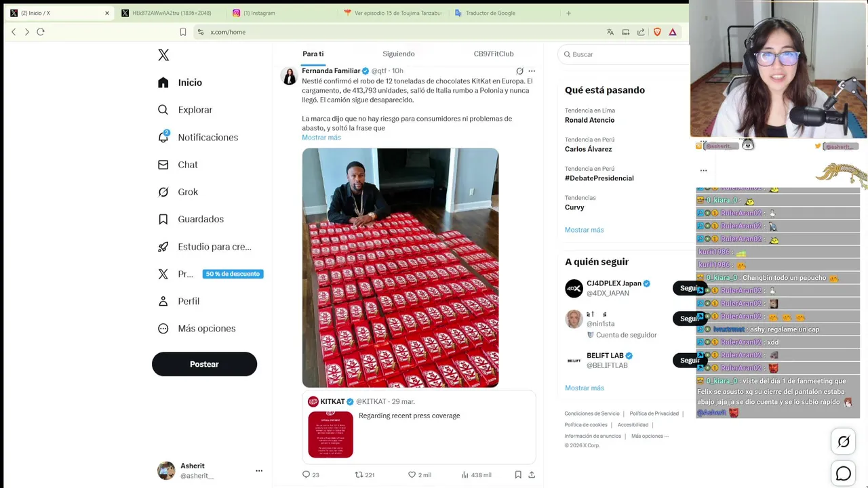The height and width of the screenshot is (488, 868).
Task: Open Ronald Atencio trend
Action: [x=589, y=120]
